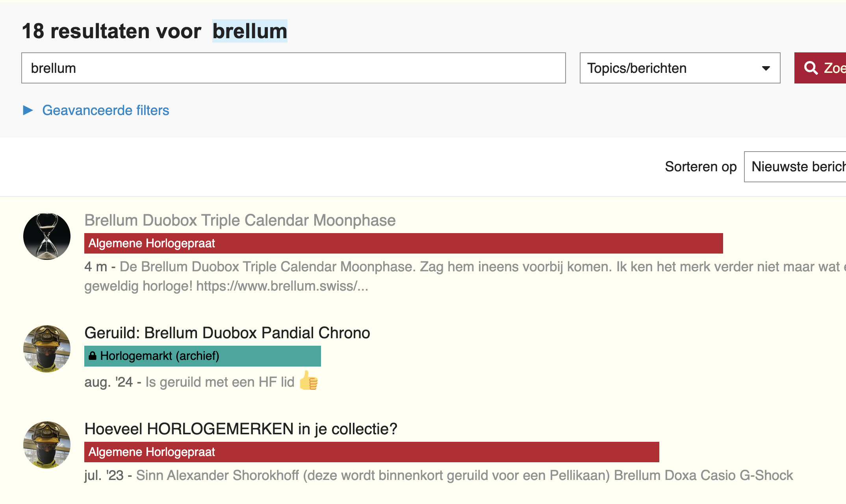The image size is (846, 504).
Task: Click the thumbs-up emoji in post excerpt
Action: coord(309,381)
